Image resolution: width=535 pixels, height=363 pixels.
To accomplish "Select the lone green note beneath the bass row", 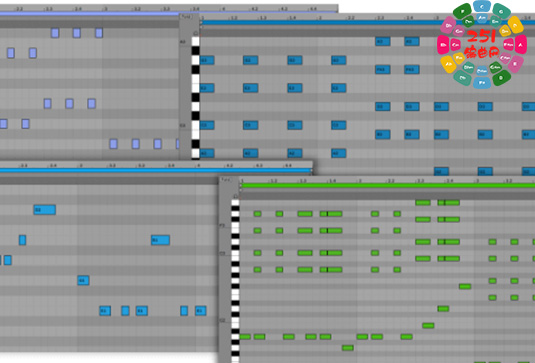I will [347, 348].
